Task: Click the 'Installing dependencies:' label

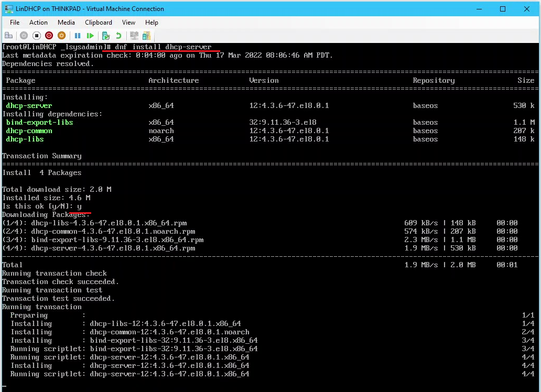Action: click(x=52, y=114)
